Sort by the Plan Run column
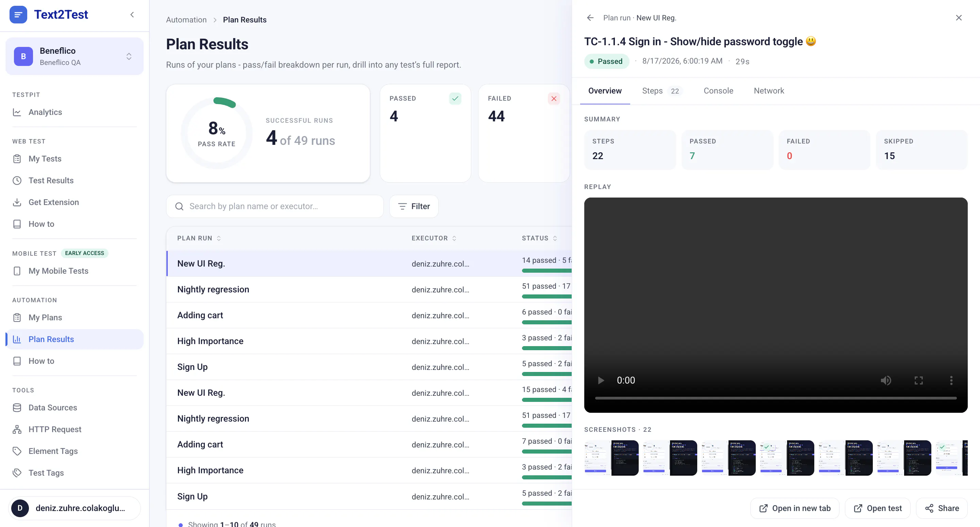This screenshot has width=980, height=527. point(199,238)
